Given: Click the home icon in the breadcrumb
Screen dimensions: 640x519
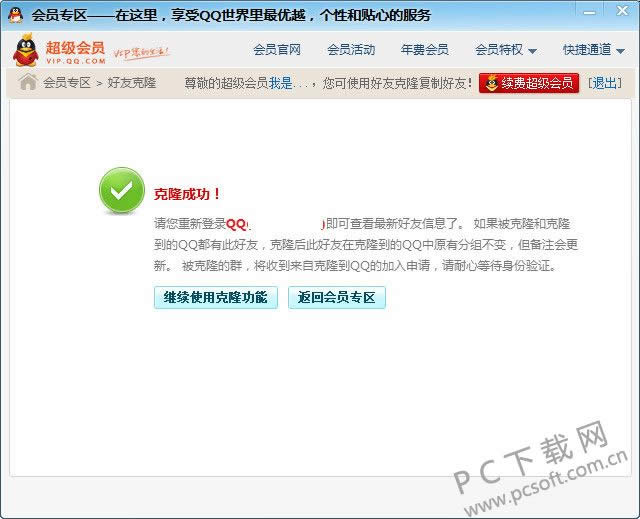Looking at the screenshot, I should click(x=28, y=82).
